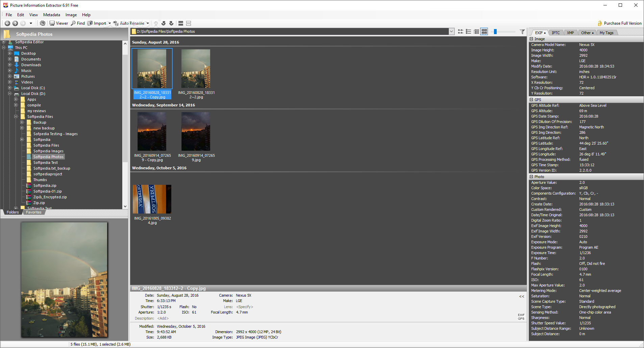Switch to the Folders tab
The width and height of the screenshot is (644, 348).
point(13,212)
